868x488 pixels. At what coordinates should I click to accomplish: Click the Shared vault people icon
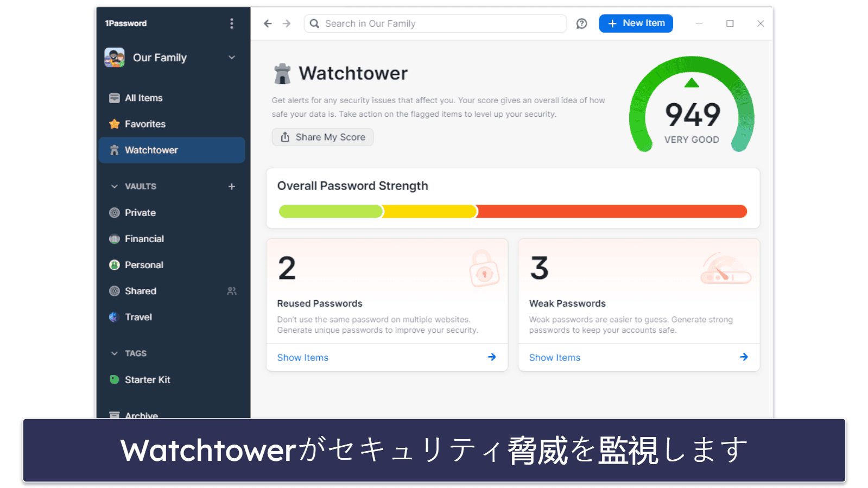click(x=232, y=291)
